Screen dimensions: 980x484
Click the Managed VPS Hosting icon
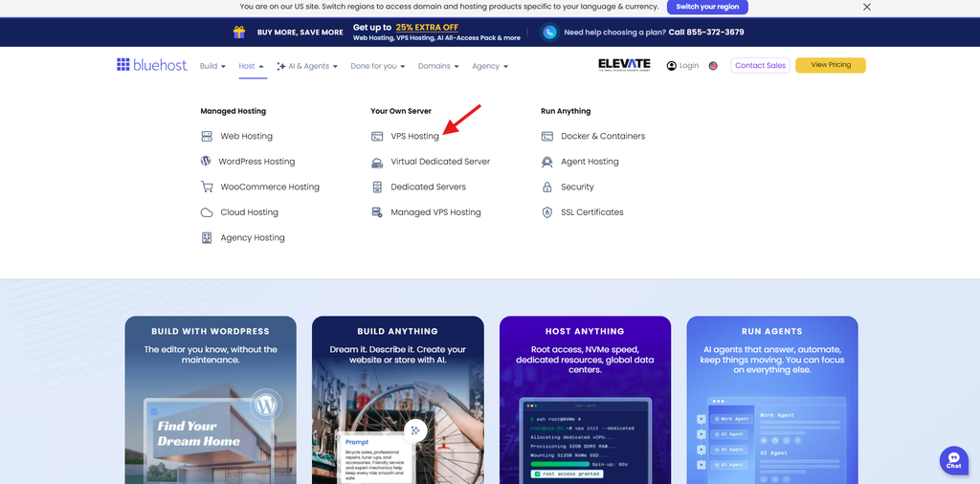(x=377, y=212)
